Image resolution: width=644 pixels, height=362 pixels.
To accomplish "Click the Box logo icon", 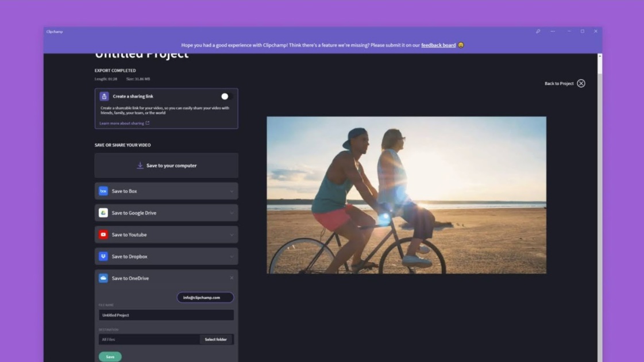I will point(103,191).
